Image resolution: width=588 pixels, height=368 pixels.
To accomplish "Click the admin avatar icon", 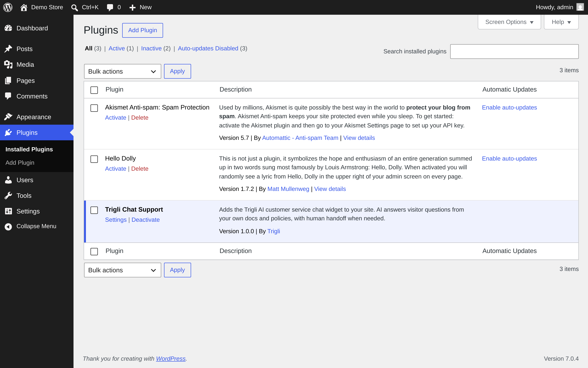I will coord(580,7).
